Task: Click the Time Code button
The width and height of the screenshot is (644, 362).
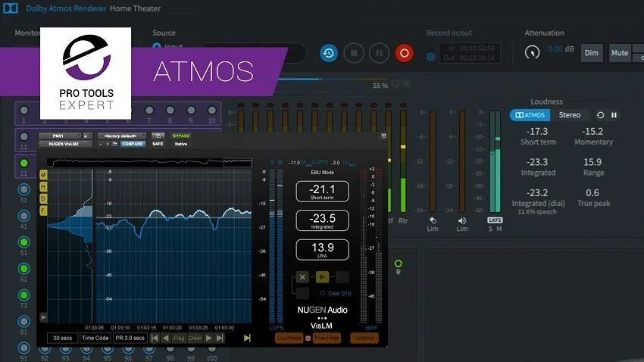Action: (x=95, y=338)
